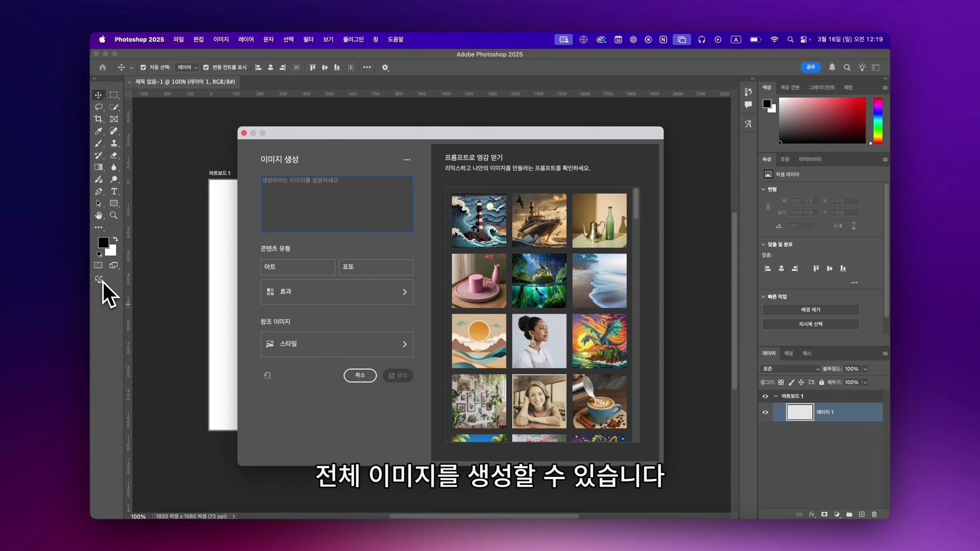Toggle lock transparent pixels button
This screenshot has height=551, width=980.
[x=781, y=382]
